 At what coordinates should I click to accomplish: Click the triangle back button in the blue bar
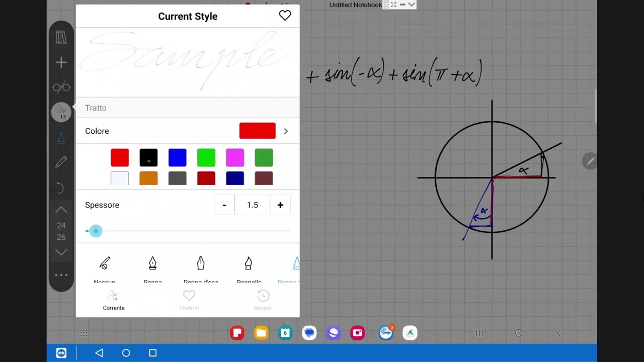pos(99,353)
